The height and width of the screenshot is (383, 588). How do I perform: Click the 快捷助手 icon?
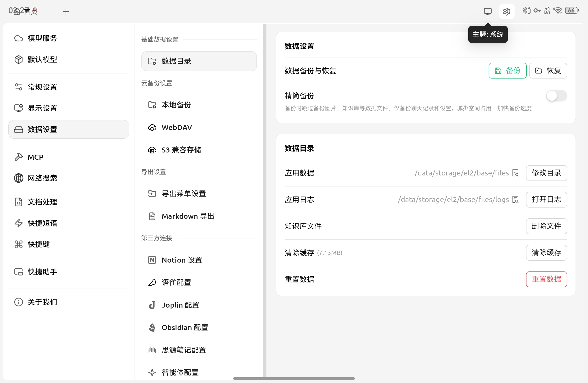[18, 272]
